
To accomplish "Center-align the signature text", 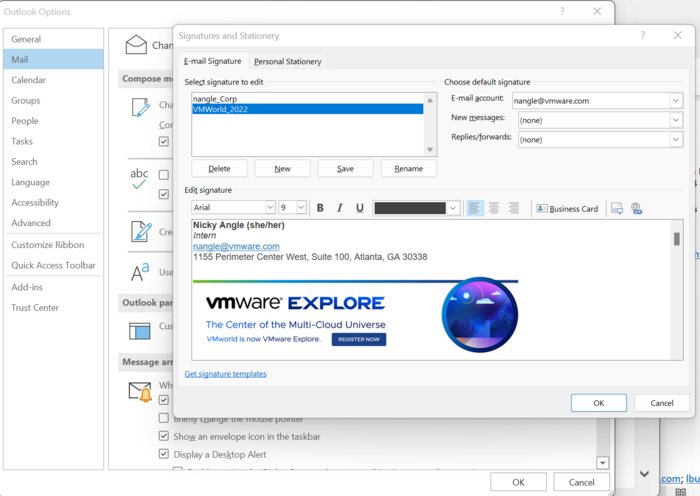I will (x=494, y=208).
